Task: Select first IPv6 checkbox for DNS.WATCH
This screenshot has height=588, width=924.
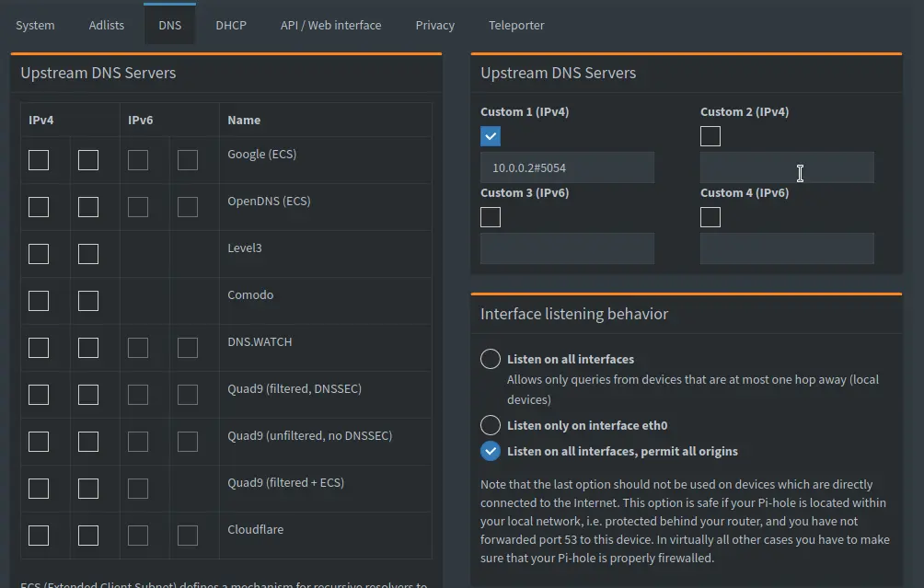Action: (x=138, y=348)
